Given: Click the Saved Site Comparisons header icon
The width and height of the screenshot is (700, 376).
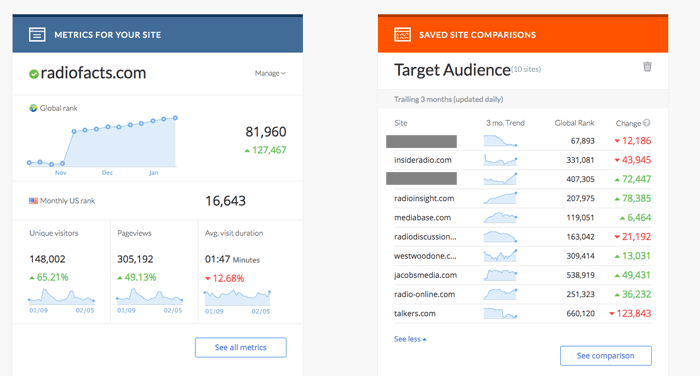Looking at the screenshot, I should click(402, 34).
